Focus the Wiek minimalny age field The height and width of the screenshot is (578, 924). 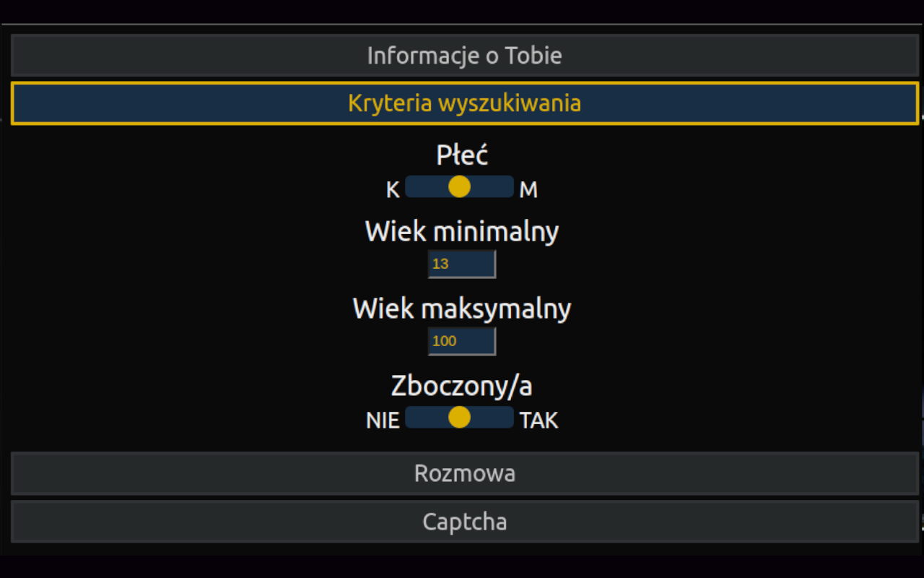point(462,264)
